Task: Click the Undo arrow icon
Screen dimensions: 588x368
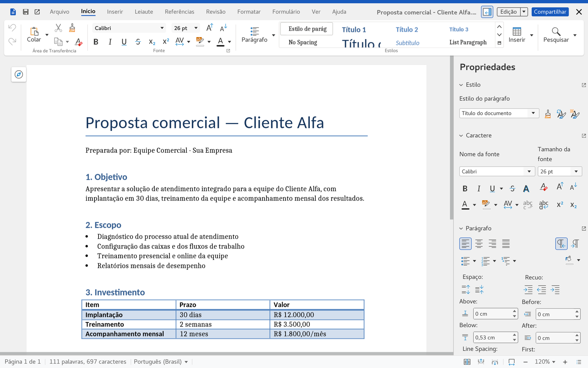Action: click(12, 28)
